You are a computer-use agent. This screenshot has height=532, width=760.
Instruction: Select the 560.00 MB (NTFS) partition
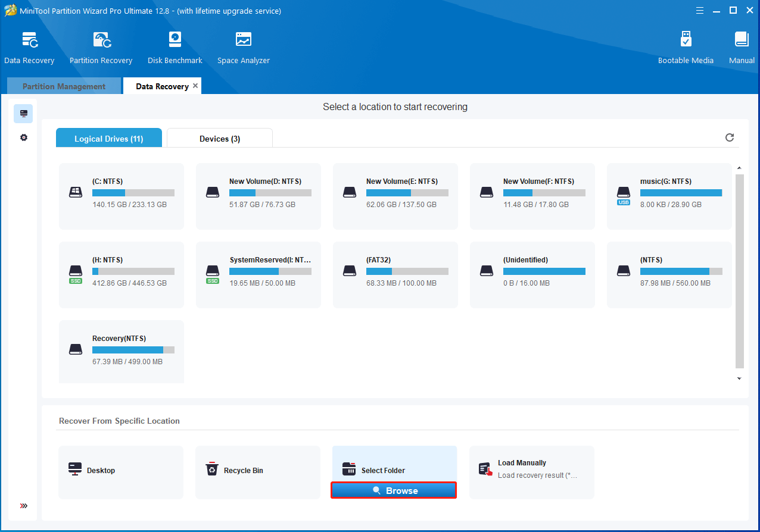(x=669, y=275)
